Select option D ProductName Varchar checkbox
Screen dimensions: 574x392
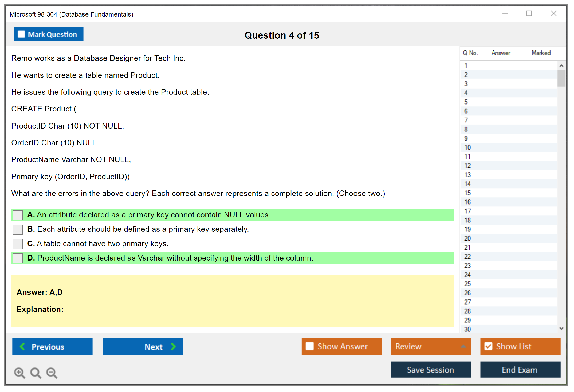pyautogui.click(x=18, y=258)
